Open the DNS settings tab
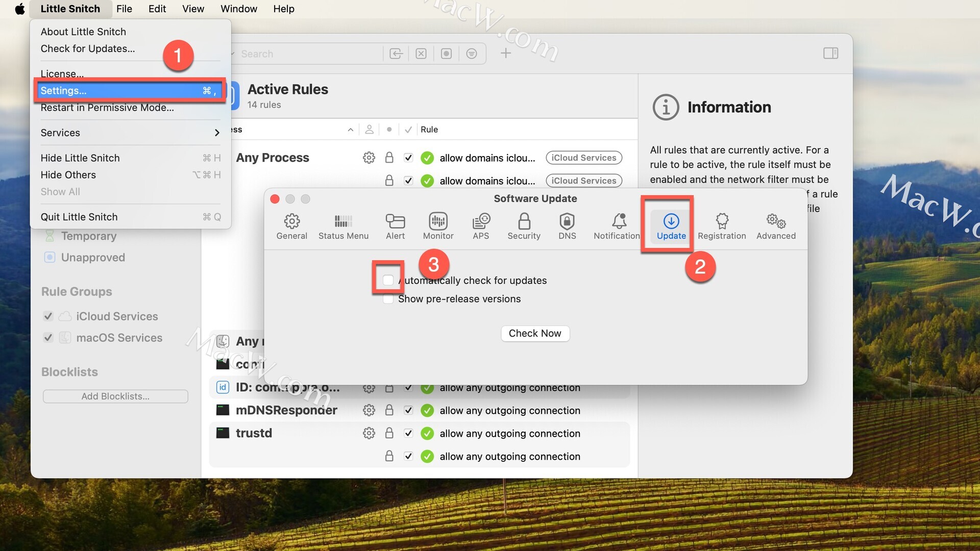980x551 pixels. click(x=567, y=226)
